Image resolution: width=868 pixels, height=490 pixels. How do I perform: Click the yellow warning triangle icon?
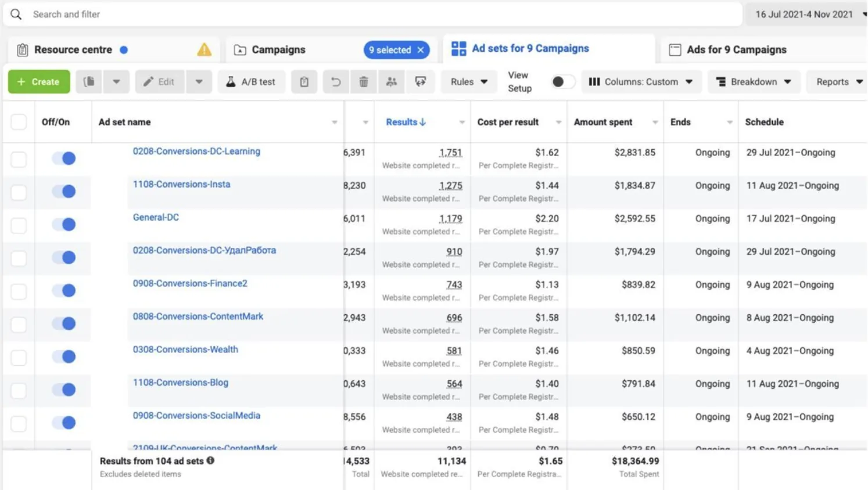(204, 50)
